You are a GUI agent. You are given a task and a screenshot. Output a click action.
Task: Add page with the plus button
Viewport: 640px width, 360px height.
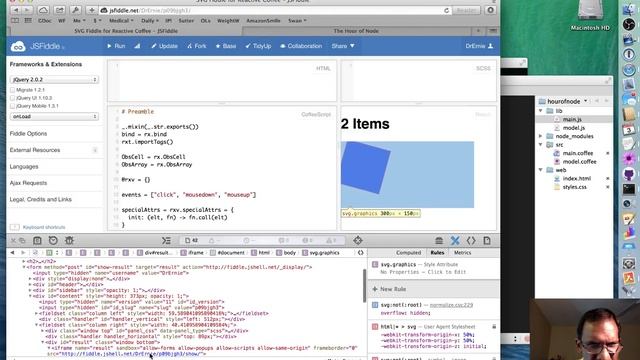coord(91,10)
